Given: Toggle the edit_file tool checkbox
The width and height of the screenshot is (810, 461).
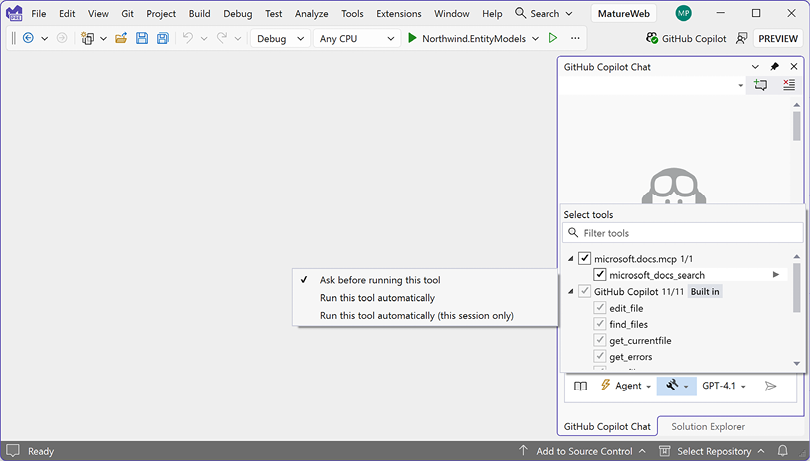Looking at the screenshot, I should pos(600,308).
